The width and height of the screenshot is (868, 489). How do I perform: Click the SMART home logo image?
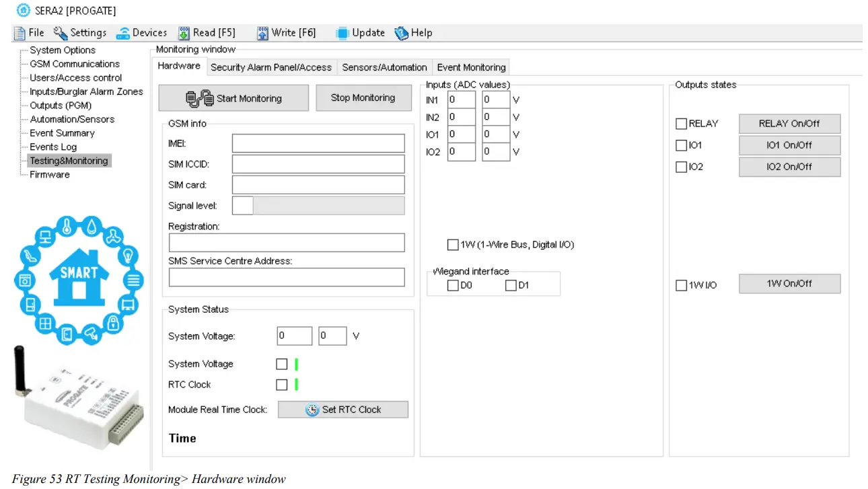(x=79, y=281)
